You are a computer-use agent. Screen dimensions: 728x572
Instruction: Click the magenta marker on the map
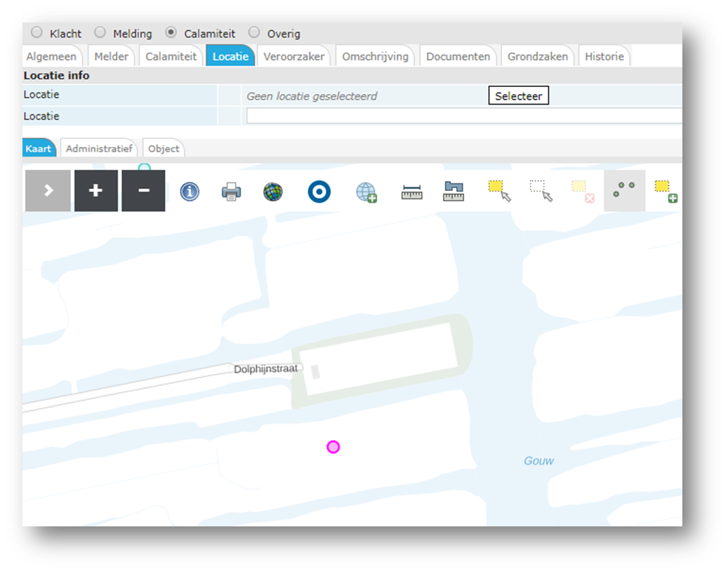[x=333, y=447]
